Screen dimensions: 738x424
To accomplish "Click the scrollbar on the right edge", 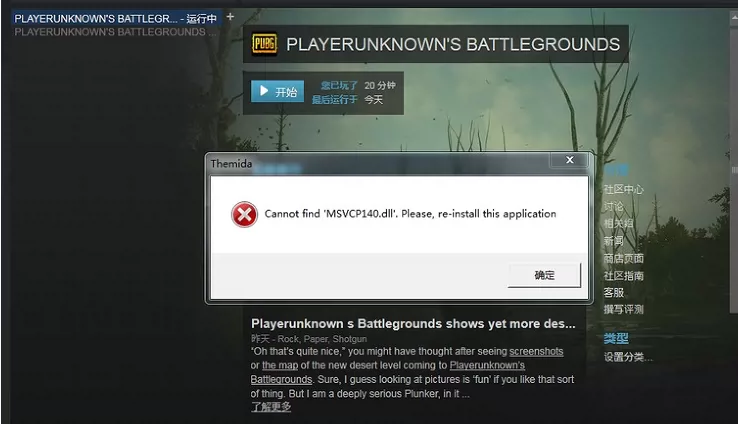I will (733, 169).
